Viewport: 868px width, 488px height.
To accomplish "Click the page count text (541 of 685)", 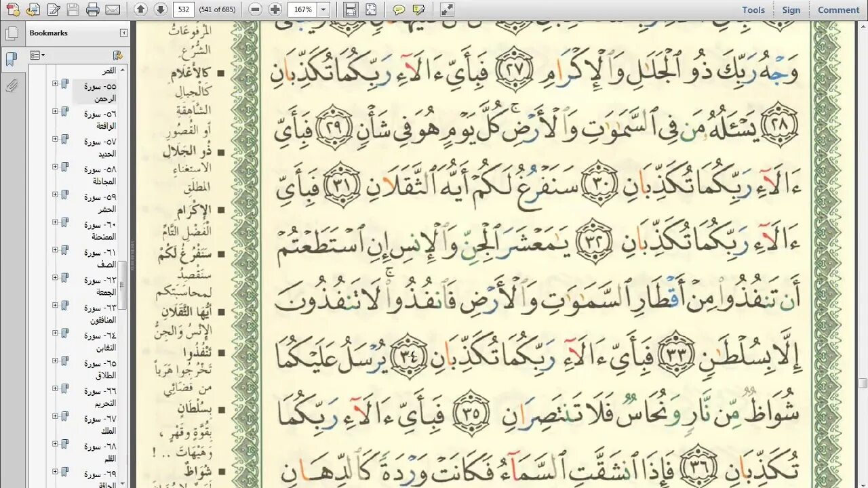I will click(217, 9).
